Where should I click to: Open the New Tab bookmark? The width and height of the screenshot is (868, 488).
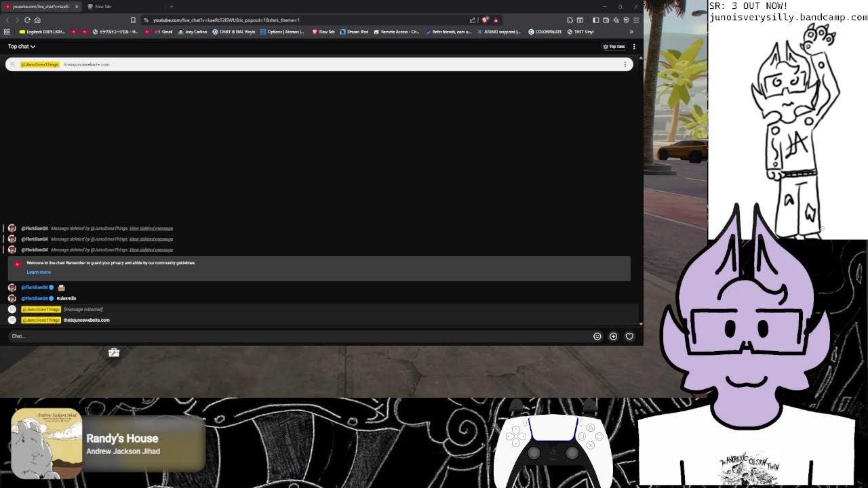click(x=323, y=32)
